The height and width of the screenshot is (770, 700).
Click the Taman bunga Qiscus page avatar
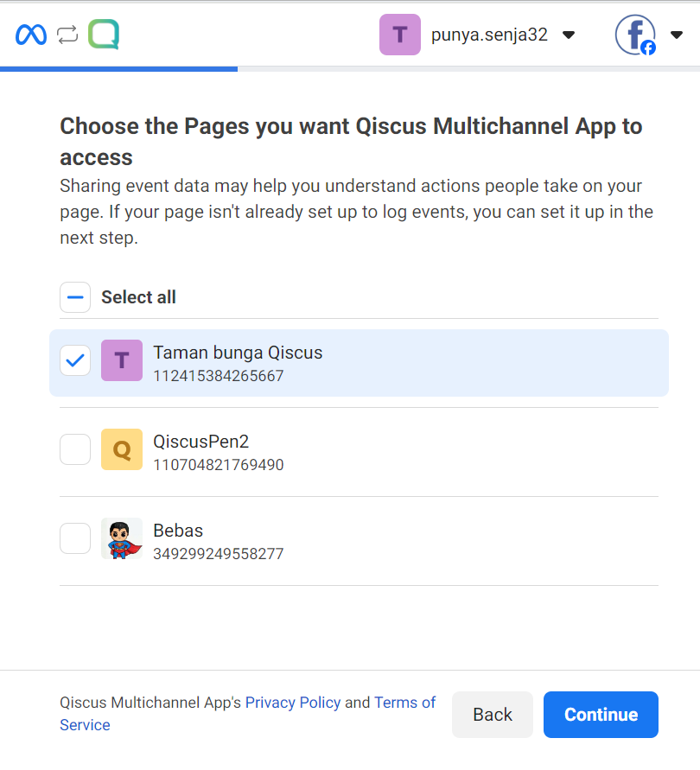click(x=122, y=360)
